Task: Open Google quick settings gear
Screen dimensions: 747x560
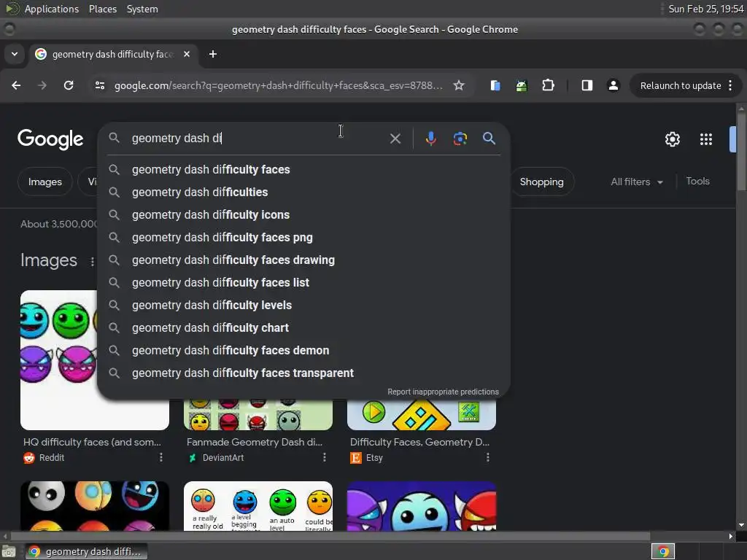Action: [x=672, y=139]
